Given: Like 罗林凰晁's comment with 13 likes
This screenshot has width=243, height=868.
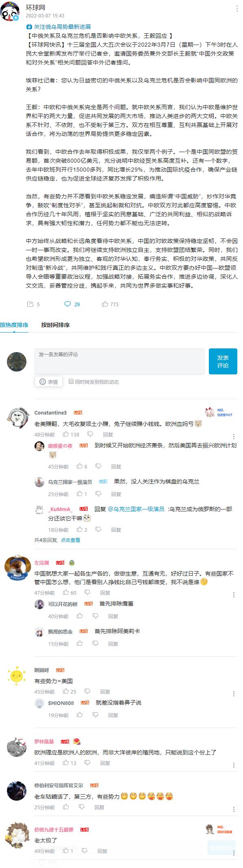Looking at the screenshot, I should 66,763.
